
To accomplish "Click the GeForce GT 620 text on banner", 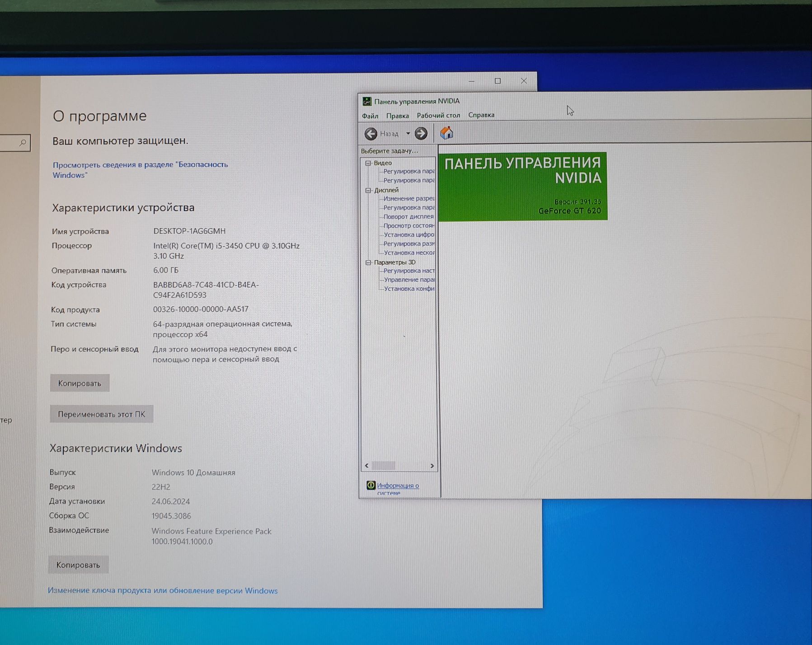I will point(570,211).
